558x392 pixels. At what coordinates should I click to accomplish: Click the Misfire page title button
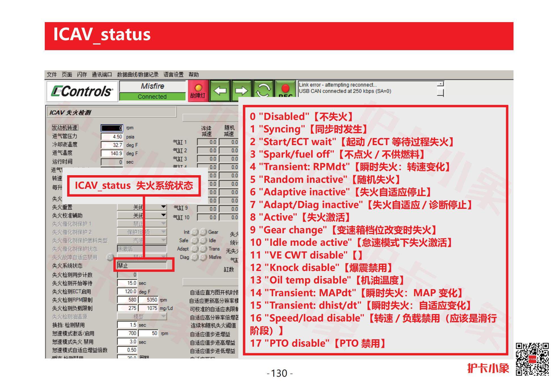click(x=152, y=86)
